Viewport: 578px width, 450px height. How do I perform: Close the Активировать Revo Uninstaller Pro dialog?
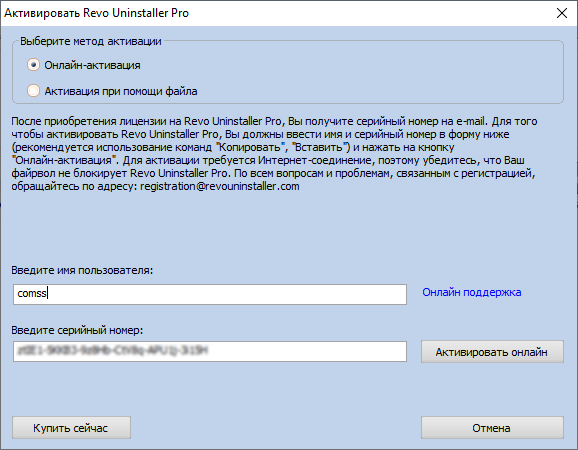(x=562, y=13)
